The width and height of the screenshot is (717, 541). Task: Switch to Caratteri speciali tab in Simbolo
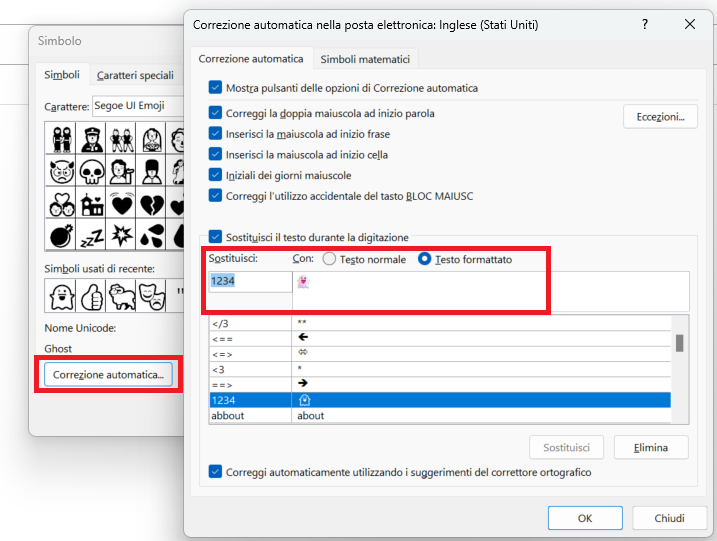click(135, 75)
